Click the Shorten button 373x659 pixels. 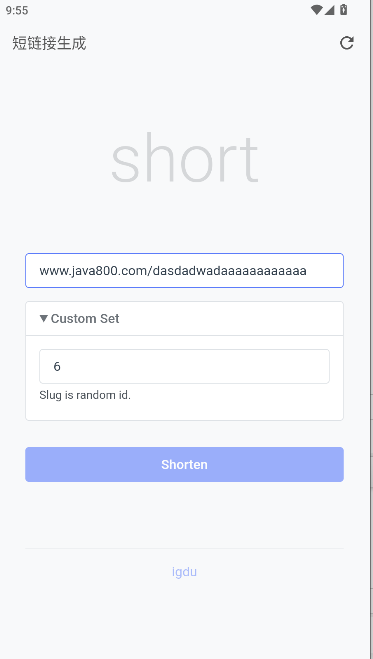[x=184, y=464]
